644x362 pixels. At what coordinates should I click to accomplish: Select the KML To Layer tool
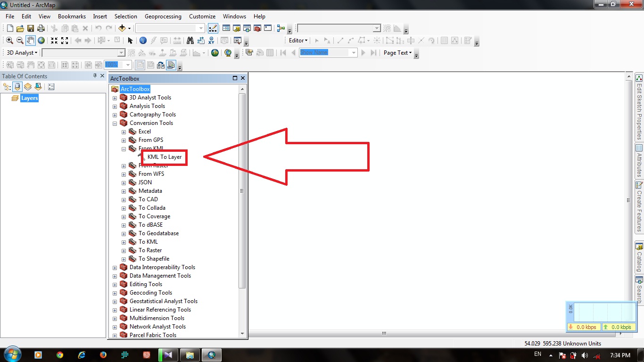[165, 157]
